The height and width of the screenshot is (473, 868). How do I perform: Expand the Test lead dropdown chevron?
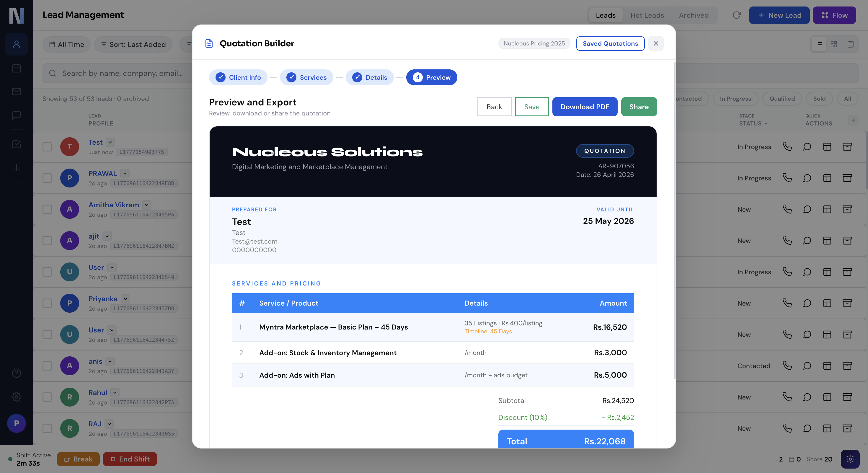coord(110,142)
